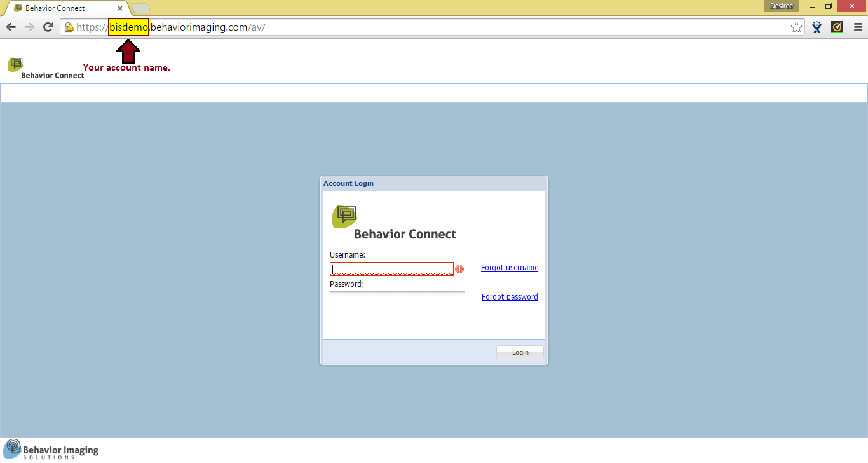Focus the Password input field

click(x=397, y=298)
